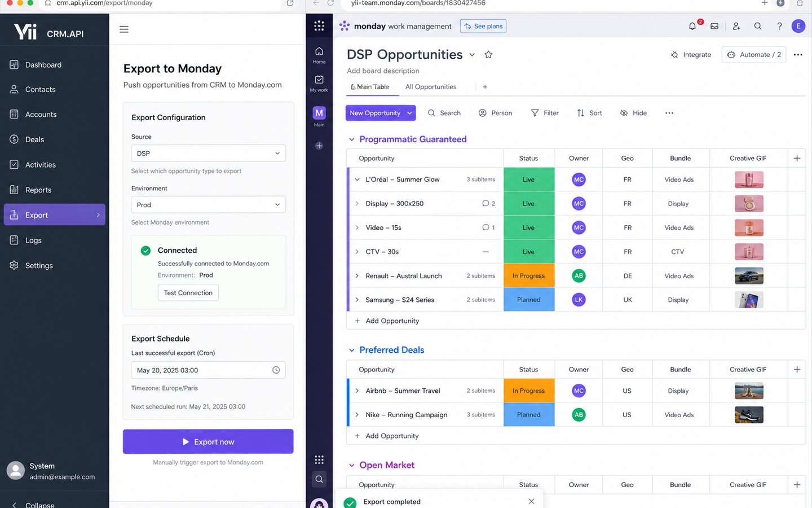812x508 pixels.
Task: Click the New Opportunity button
Action: pyautogui.click(x=375, y=113)
